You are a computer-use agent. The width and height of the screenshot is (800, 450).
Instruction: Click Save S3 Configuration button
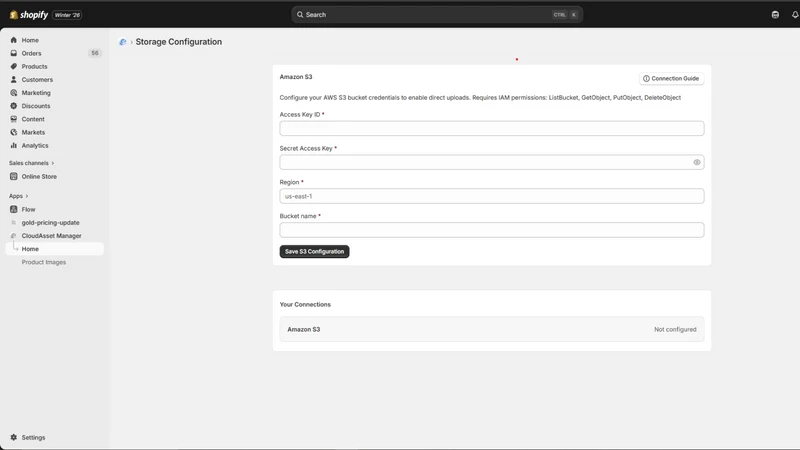tap(314, 252)
